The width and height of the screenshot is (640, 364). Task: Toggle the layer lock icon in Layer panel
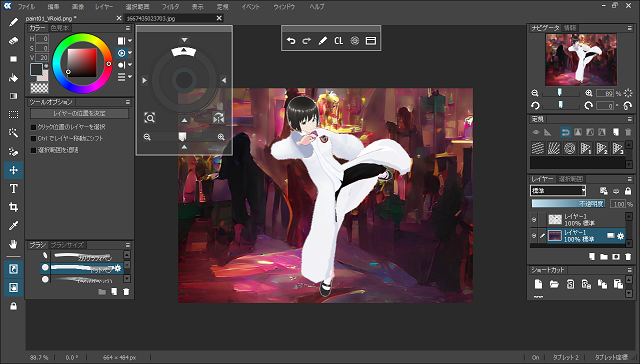click(628, 191)
